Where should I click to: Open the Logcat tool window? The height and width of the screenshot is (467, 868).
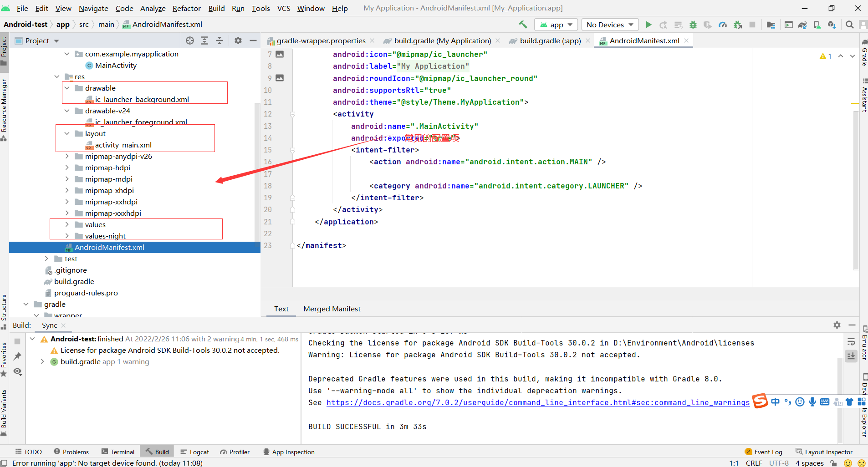coord(195,452)
